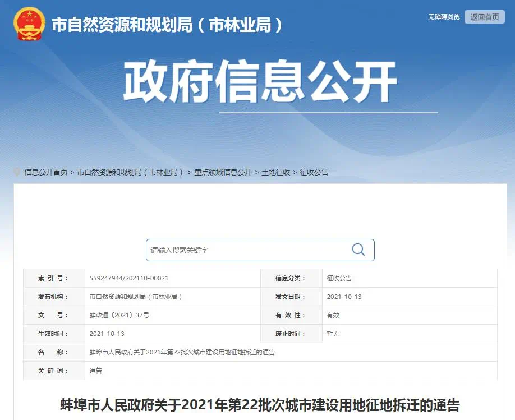
Task: Click the breadcrumb location pin icon
Action: (17, 172)
